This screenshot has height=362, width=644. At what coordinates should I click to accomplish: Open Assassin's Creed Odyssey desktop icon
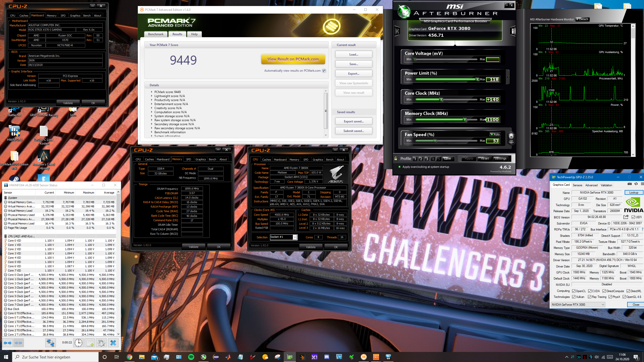(x=44, y=160)
